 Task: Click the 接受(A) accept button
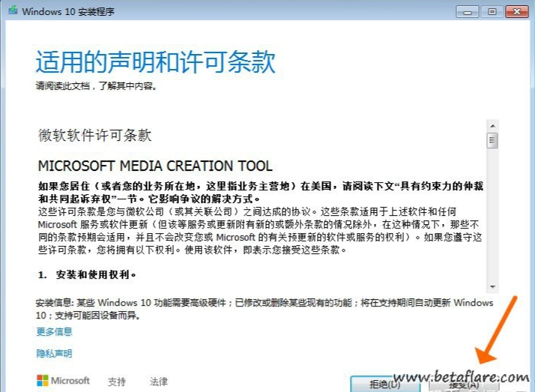point(463,385)
